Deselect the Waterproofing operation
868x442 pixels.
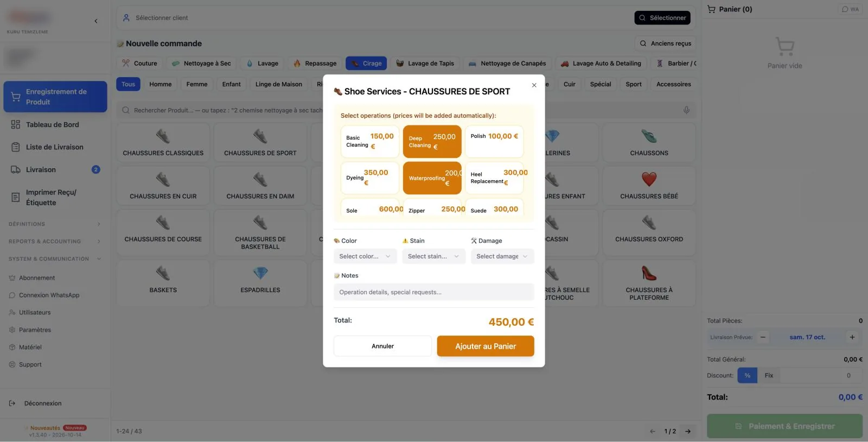click(432, 178)
